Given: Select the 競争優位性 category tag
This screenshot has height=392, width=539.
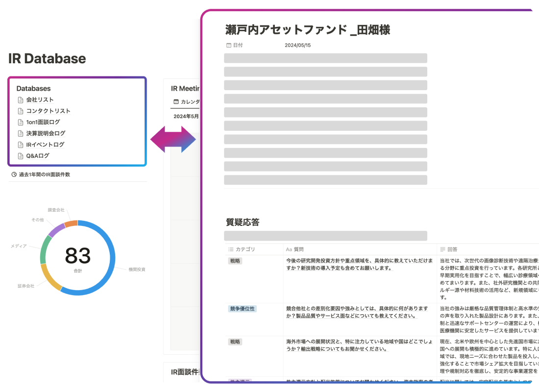Looking at the screenshot, I should (242, 309).
